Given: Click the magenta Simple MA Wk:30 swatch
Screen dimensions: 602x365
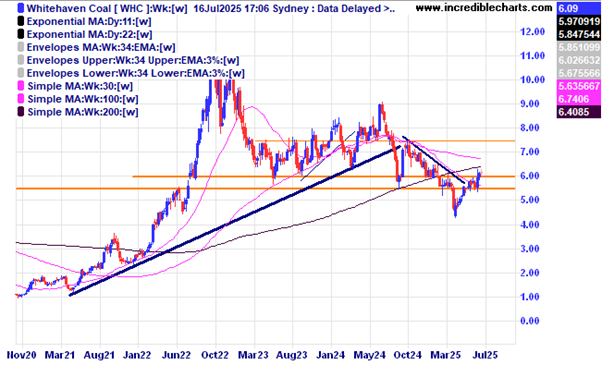Looking at the screenshot, I should tap(21, 86).
